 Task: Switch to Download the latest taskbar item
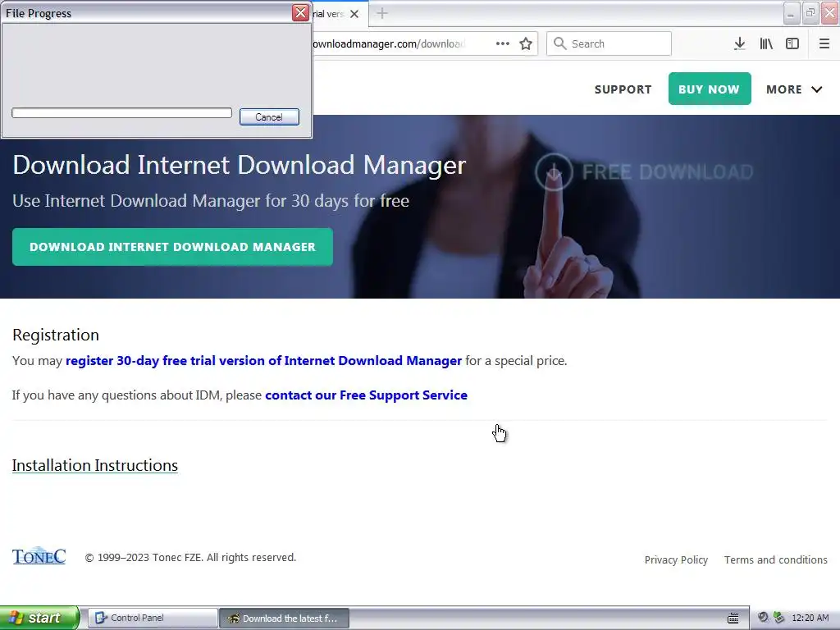285,619
